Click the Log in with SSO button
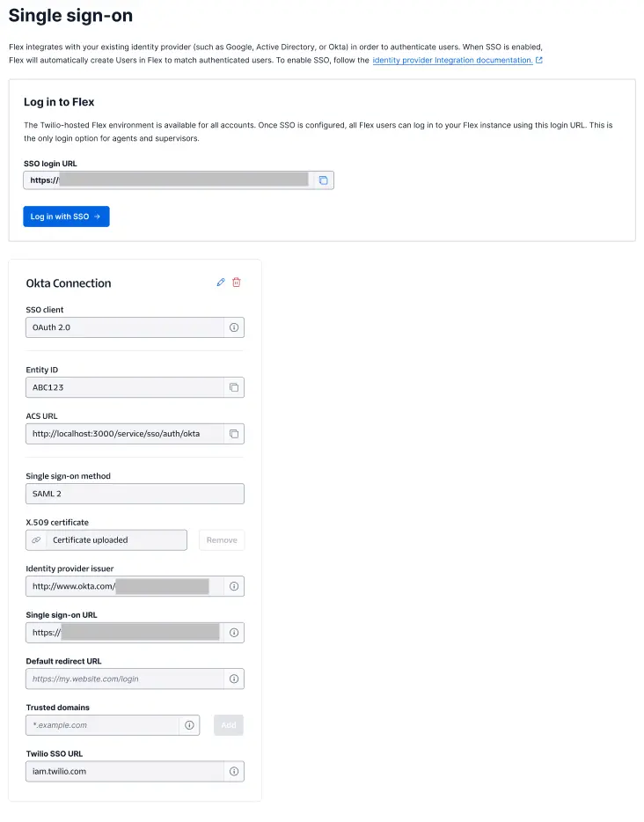The width and height of the screenshot is (644, 822). (66, 216)
